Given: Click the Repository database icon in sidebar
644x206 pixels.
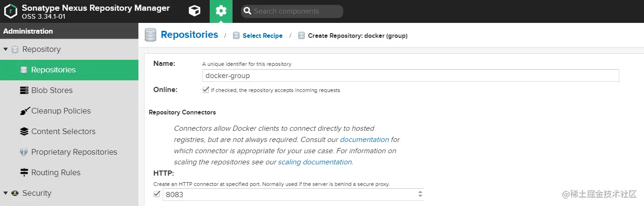Looking at the screenshot, I should tap(15, 50).
